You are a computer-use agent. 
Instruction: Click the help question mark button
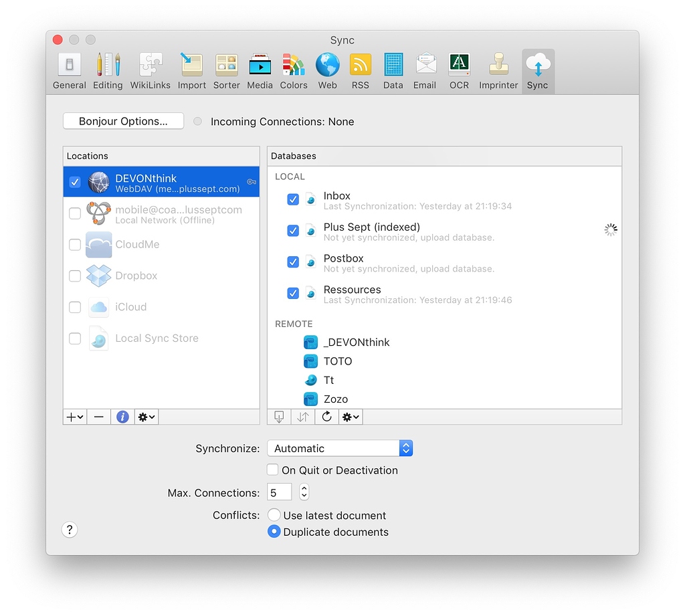point(69,529)
